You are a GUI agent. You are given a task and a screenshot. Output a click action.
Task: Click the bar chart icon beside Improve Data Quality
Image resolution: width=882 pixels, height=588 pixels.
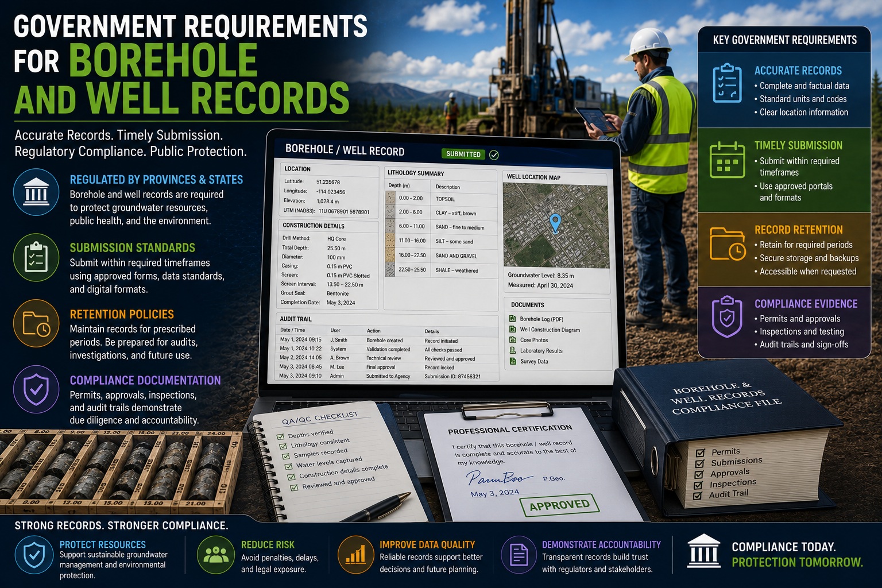356,555
